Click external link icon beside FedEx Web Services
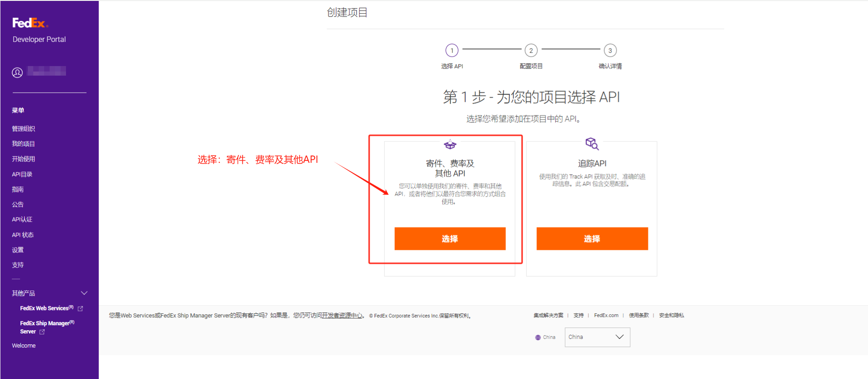Image resolution: width=868 pixels, height=379 pixels. (81, 309)
